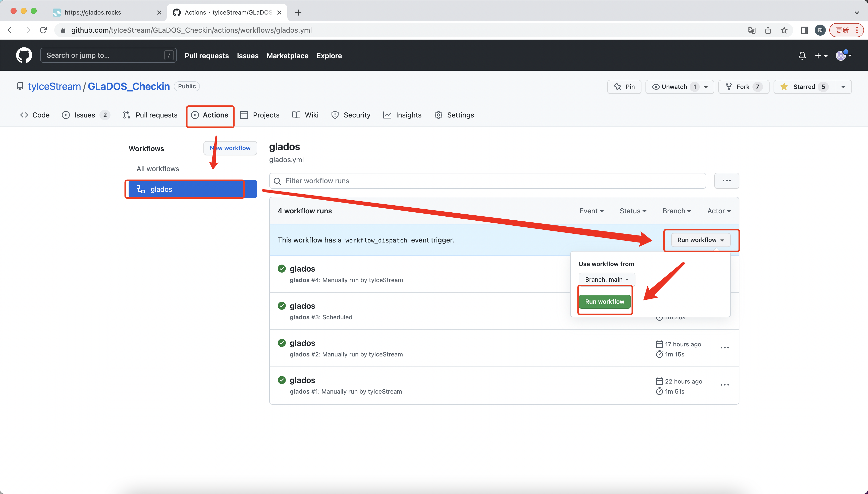
Task: Open the browser side panel icon
Action: tap(804, 30)
